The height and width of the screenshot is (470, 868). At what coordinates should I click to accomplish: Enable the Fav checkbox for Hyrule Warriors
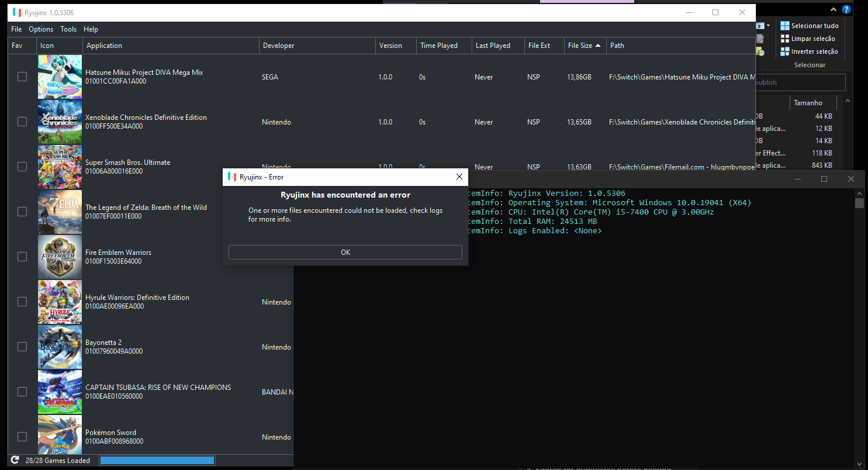(x=22, y=302)
